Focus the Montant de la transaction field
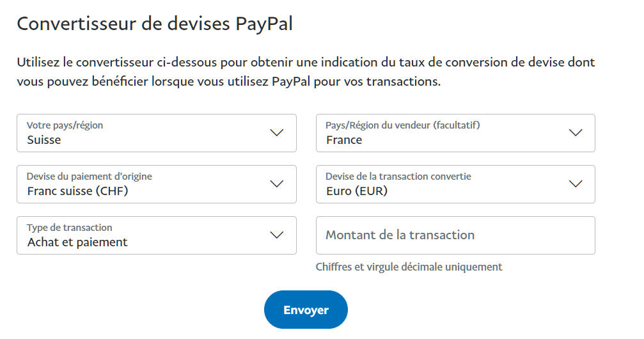The image size is (644, 339). click(455, 235)
